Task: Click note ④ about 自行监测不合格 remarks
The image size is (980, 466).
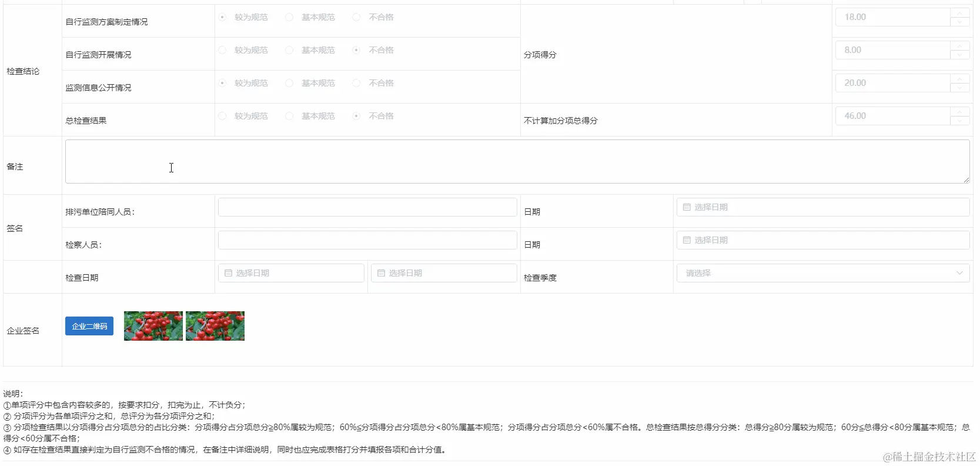Action: [226, 450]
